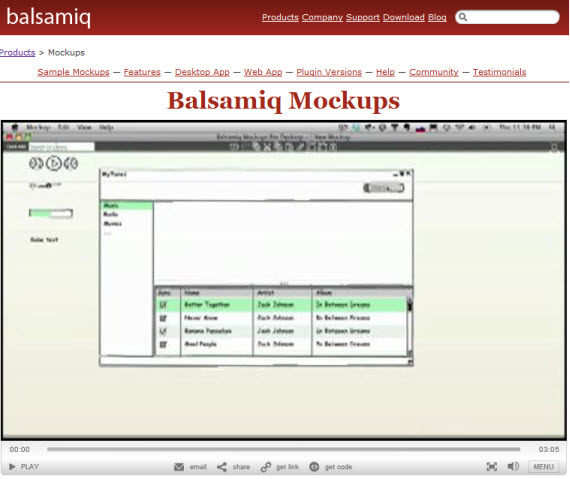The image size is (570, 479).
Task: Open the Sample Mockups link
Action: [x=73, y=72]
